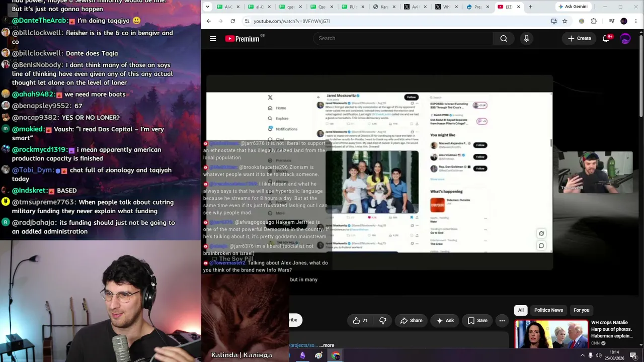Save the video to a playlist
The height and width of the screenshot is (362, 644).
pyautogui.click(x=477, y=320)
